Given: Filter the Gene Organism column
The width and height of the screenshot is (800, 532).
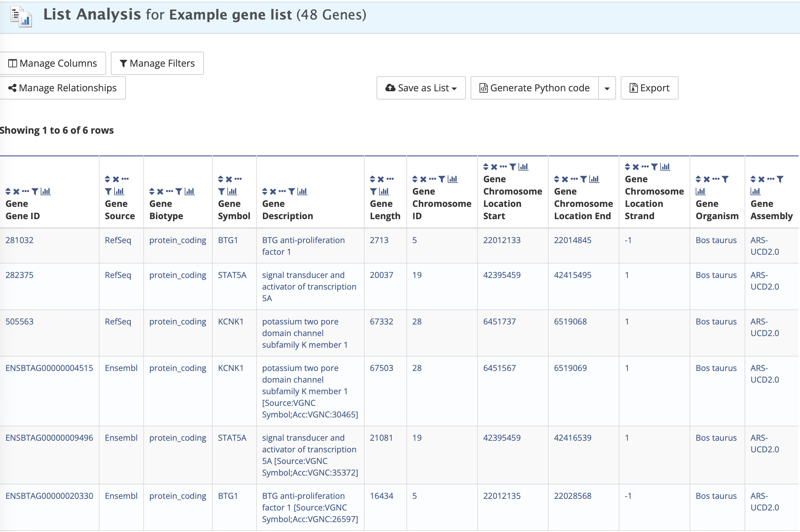Looking at the screenshot, I should (725, 179).
